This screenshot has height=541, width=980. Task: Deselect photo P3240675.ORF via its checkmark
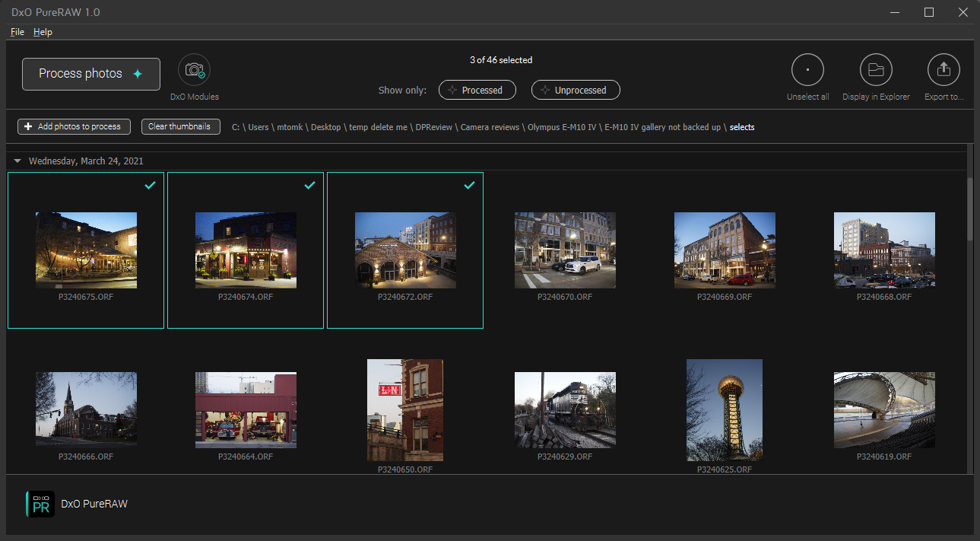coord(150,185)
